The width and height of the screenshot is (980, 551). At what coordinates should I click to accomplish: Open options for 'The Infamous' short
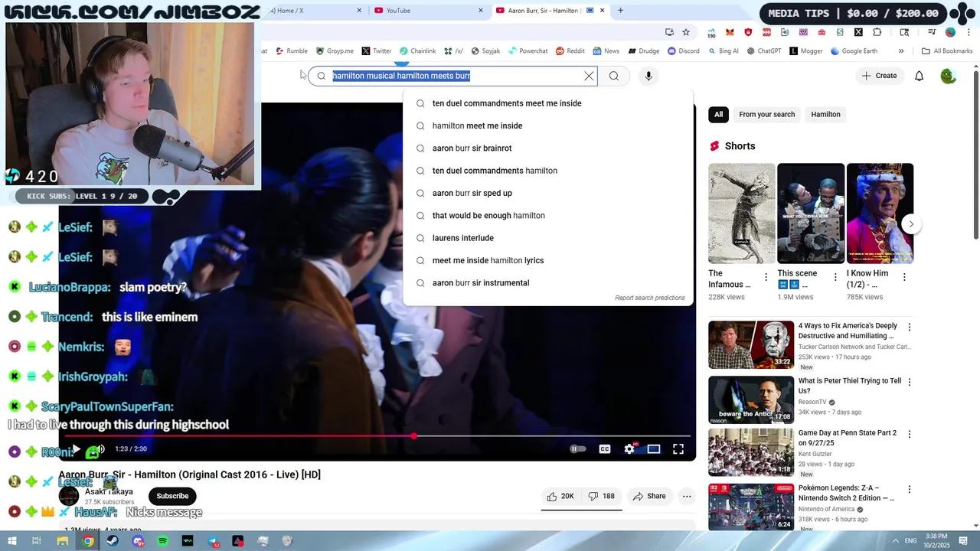pyautogui.click(x=766, y=277)
